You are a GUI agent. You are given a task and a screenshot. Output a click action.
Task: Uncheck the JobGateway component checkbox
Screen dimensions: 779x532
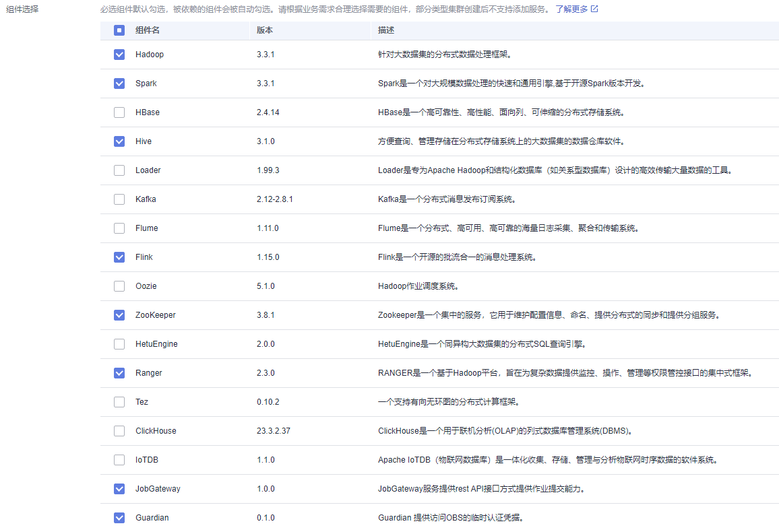[x=119, y=489]
